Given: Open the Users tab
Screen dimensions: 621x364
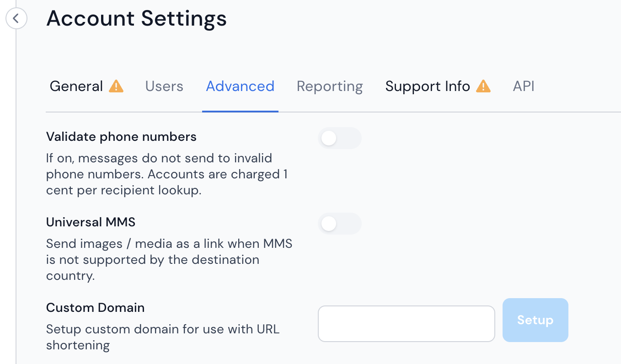Looking at the screenshot, I should coord(164,86).
